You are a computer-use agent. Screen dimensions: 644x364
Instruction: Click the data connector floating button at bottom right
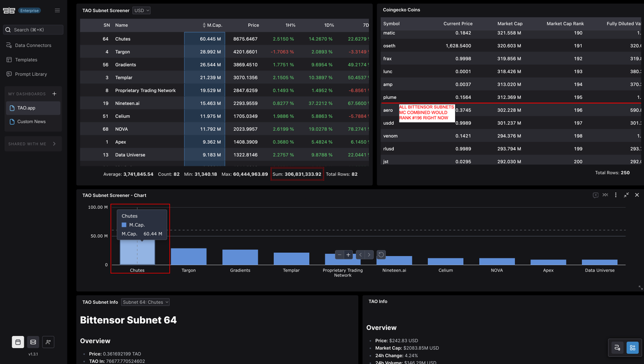click(618, 348)
